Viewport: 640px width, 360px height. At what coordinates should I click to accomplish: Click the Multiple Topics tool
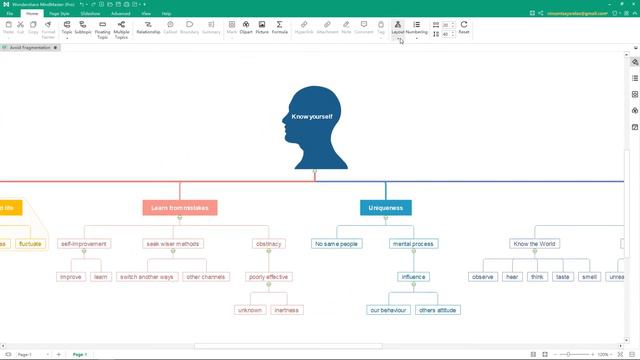(x=121, y=30)
